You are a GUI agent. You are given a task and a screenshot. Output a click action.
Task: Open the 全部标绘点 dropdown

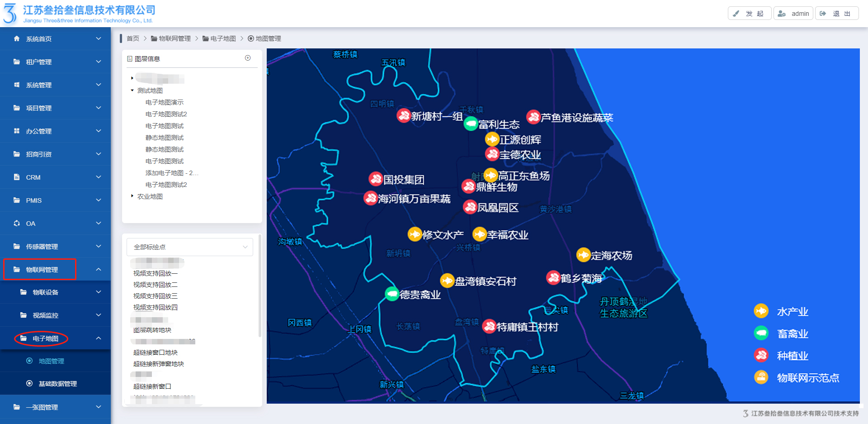tap(190, 247)
